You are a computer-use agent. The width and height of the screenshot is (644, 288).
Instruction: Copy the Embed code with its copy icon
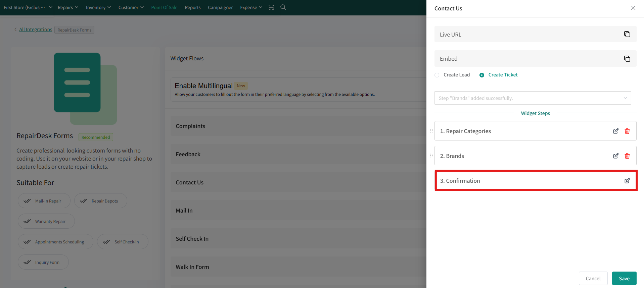pyautogui.click(x=627, y=59)
